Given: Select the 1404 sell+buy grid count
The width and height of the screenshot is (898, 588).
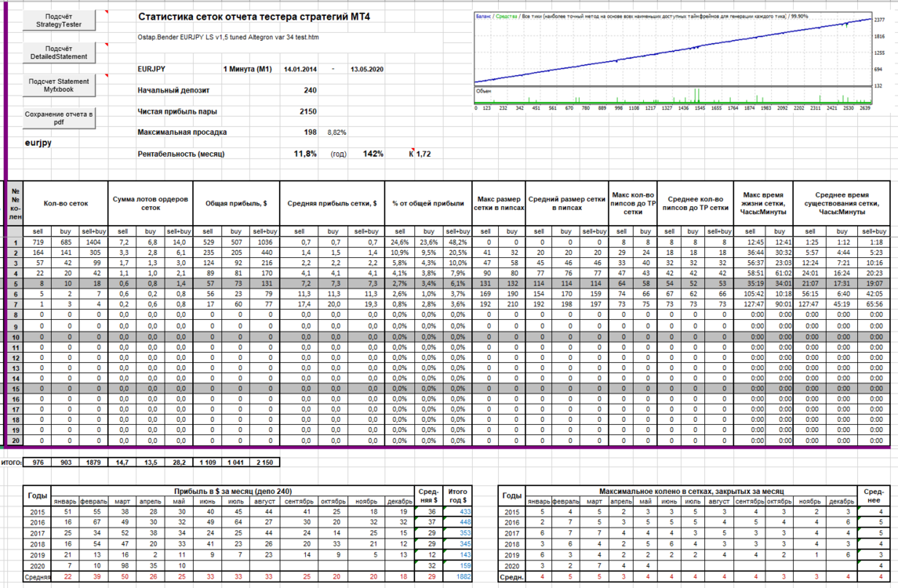Looking at the screenshot, I should click(93, 242).
